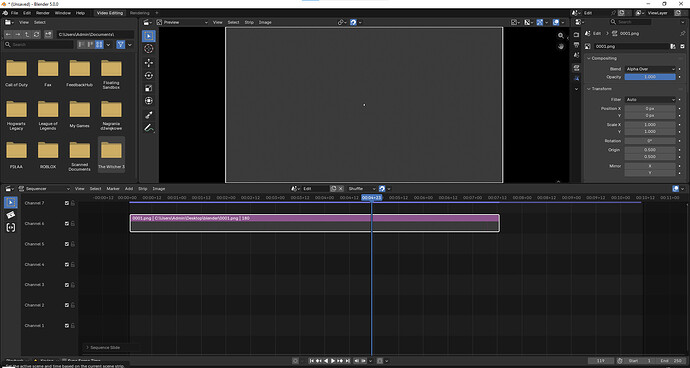The height and width of the screenshot is (368, 690).
Task: Select the sequencer Blade tool icon
Action: (11, 215)
